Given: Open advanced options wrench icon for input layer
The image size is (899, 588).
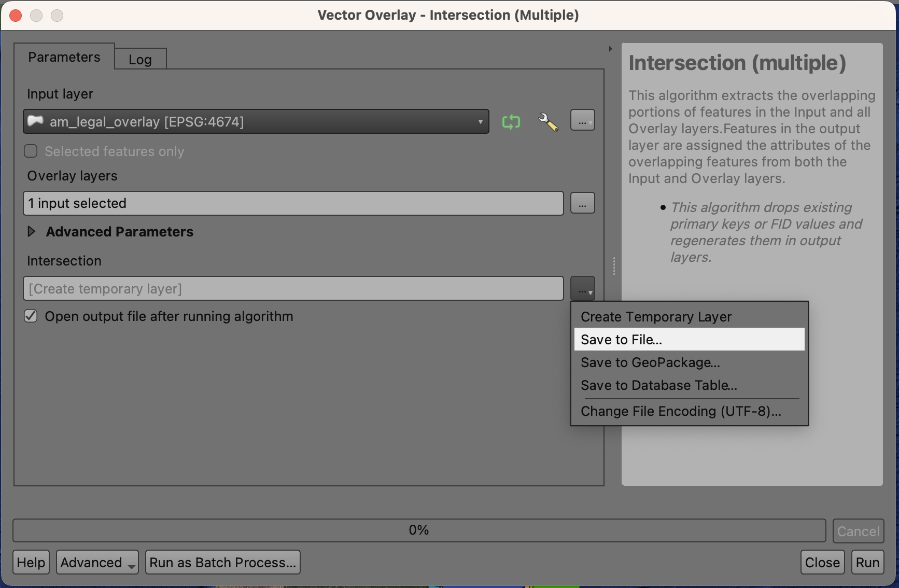Looking at the screenshot, I should click(x=548, y=122).
